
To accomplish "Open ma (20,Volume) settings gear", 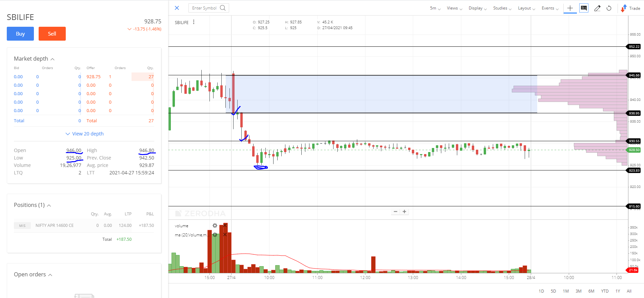I will click(215, 235).
